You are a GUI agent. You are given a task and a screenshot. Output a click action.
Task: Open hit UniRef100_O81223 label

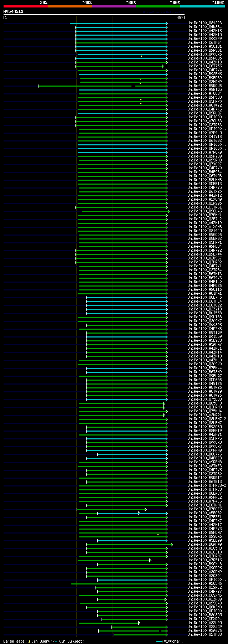204,23
